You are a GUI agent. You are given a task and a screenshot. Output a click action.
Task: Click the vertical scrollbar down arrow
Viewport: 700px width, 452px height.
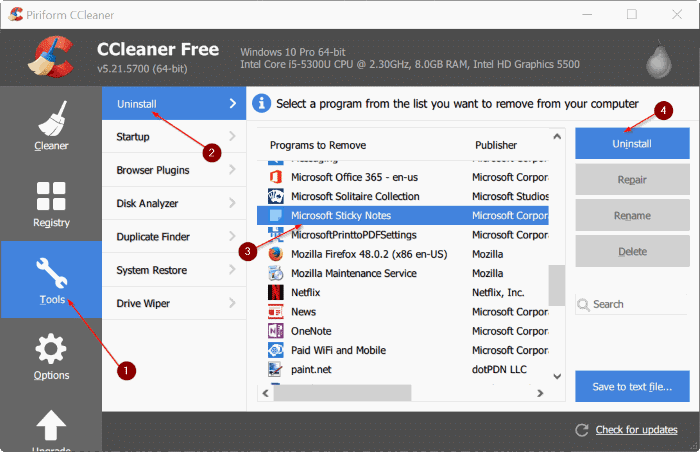click(x=557, y=377)
